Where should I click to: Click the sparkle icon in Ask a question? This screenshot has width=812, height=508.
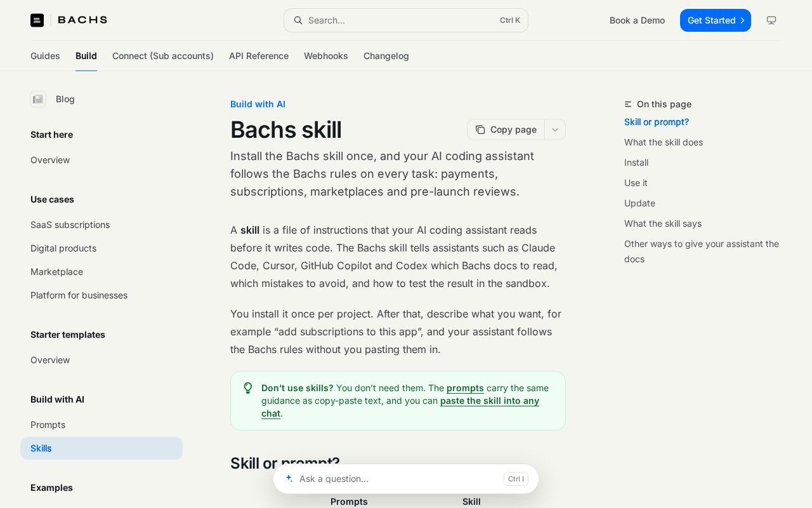pyautogui.click(x=289, y=478)
